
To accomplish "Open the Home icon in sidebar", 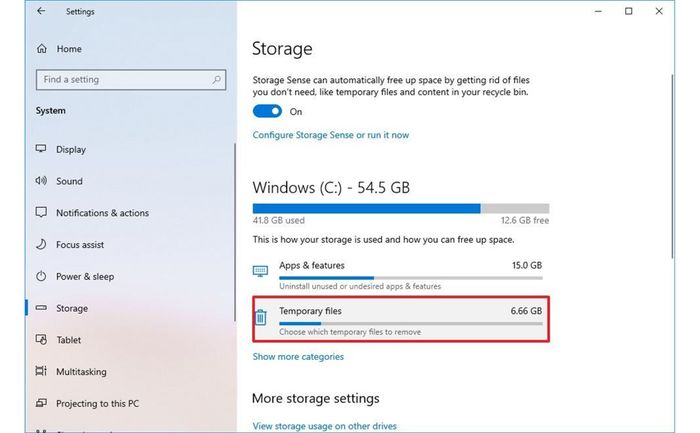I will 42,48.
